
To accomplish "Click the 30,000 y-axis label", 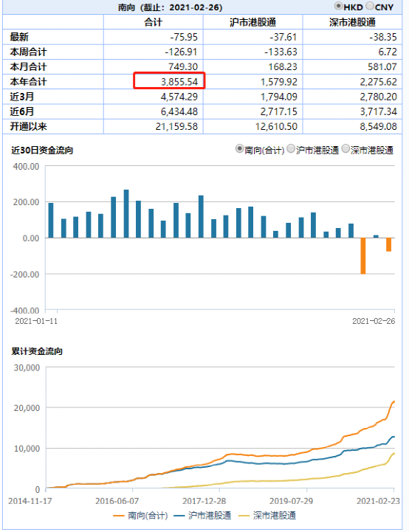I will [27, 367].
